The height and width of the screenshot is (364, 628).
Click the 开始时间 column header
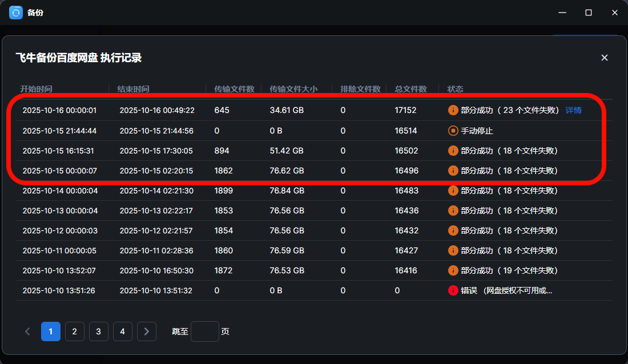[37, 89]
